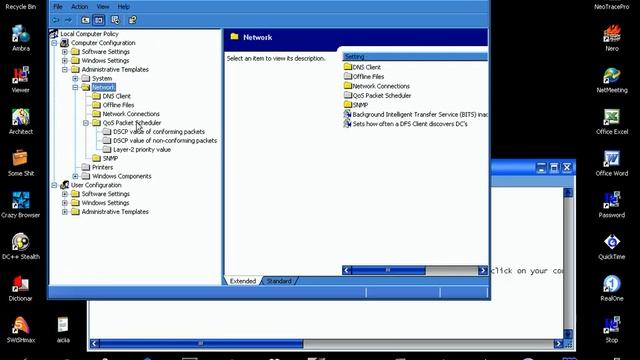Switch to the Extended tab

(x=243, y=281)
